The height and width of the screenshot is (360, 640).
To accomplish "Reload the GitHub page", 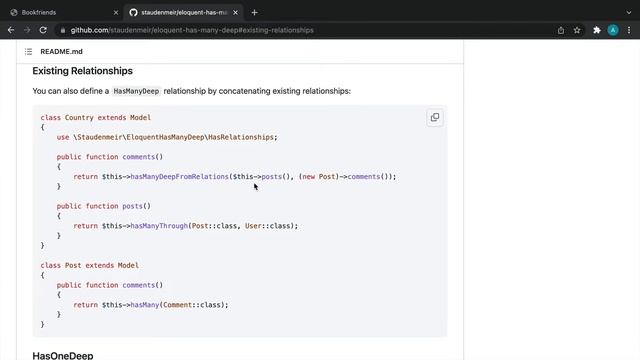I will 43,30.
